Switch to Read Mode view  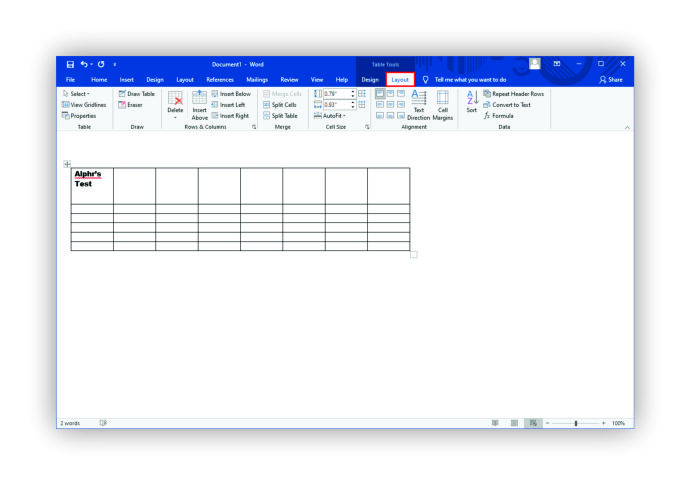pos(495,423)
